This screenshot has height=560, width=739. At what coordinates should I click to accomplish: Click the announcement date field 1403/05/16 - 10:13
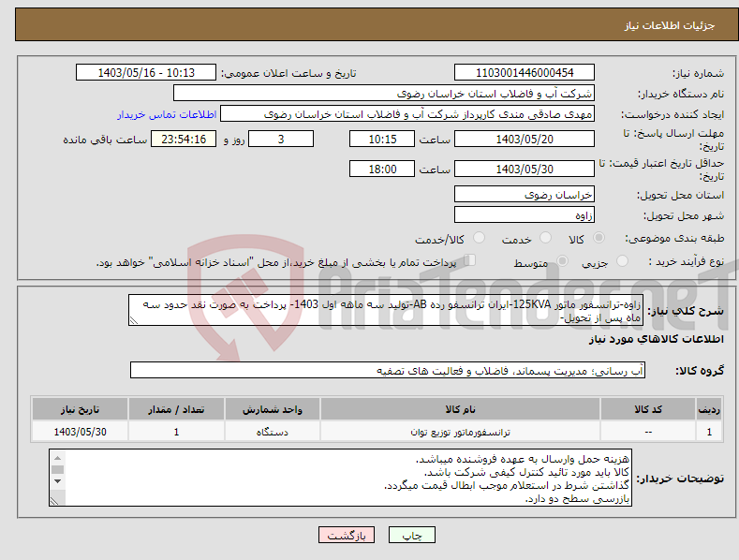[146, 73]
